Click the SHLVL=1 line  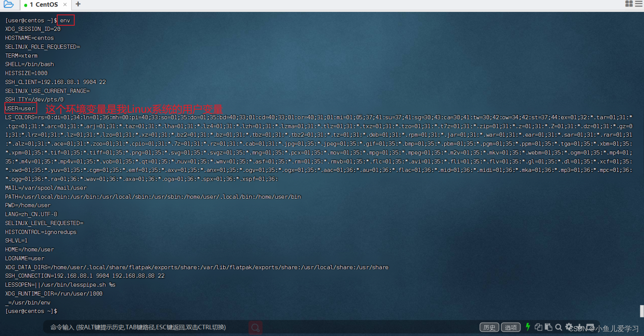[x=16, y=241]
